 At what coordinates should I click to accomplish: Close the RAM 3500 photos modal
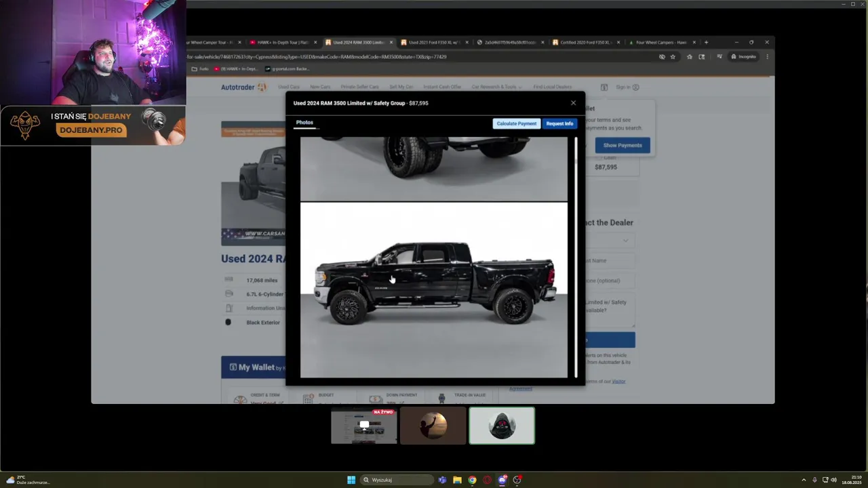click(x=573, y=103)
